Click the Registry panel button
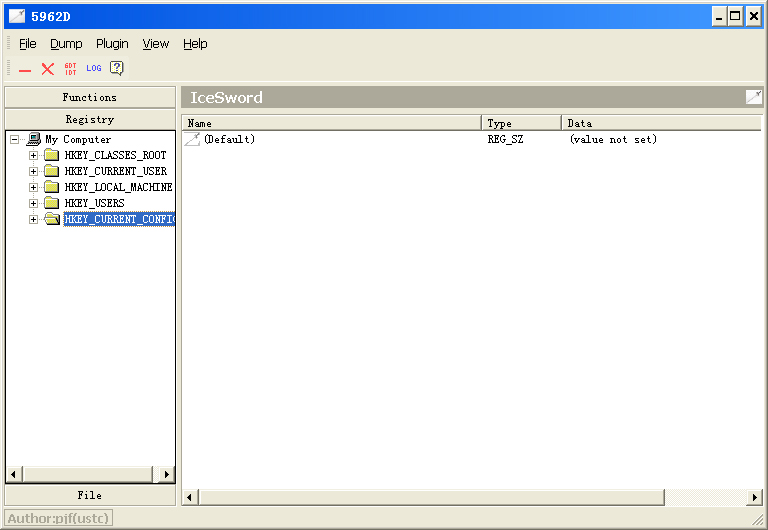This screenshot has height=530, width=768. (90, 119)
